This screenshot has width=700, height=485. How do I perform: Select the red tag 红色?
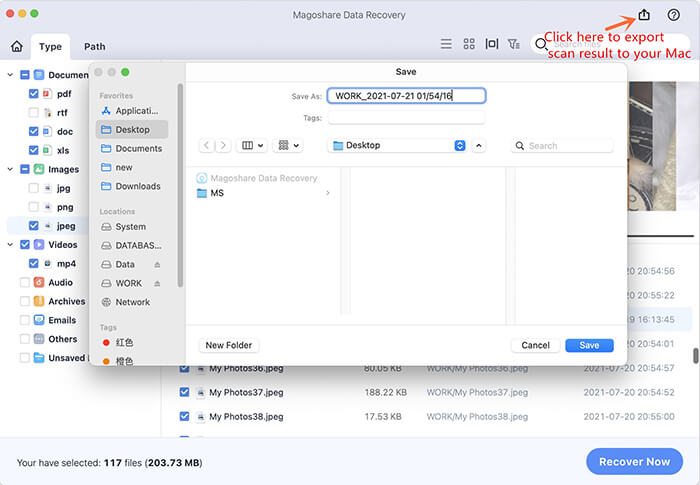tap(118, 343)
